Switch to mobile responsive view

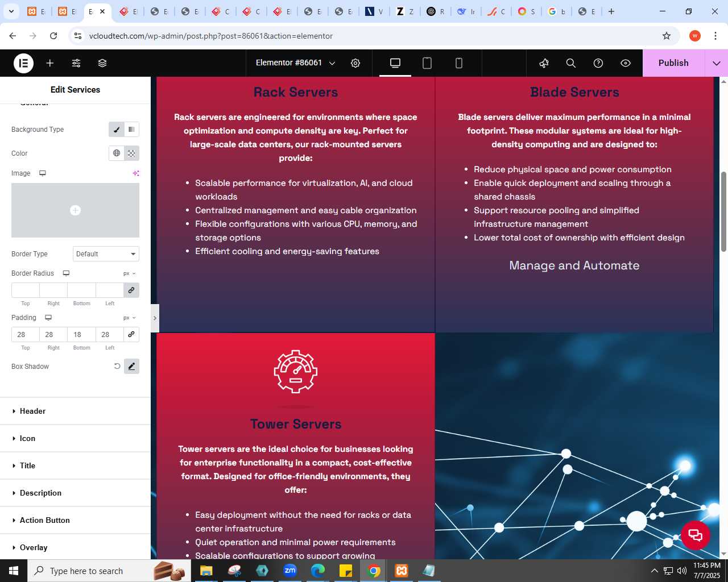click(x=459, y=63)
